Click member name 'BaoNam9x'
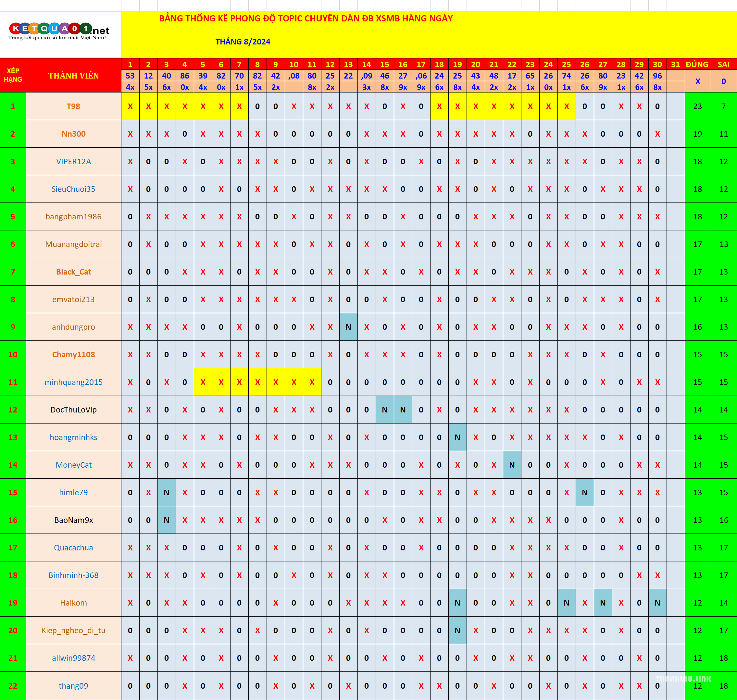 coord(74,520)
